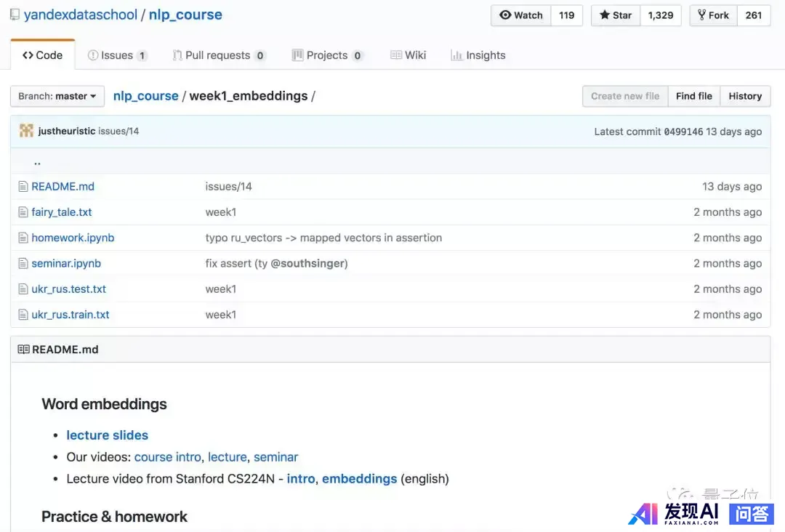Open week1 commit message for fairy_tale.txt
The height and width of the screenshot is (532, 785).
221,212
